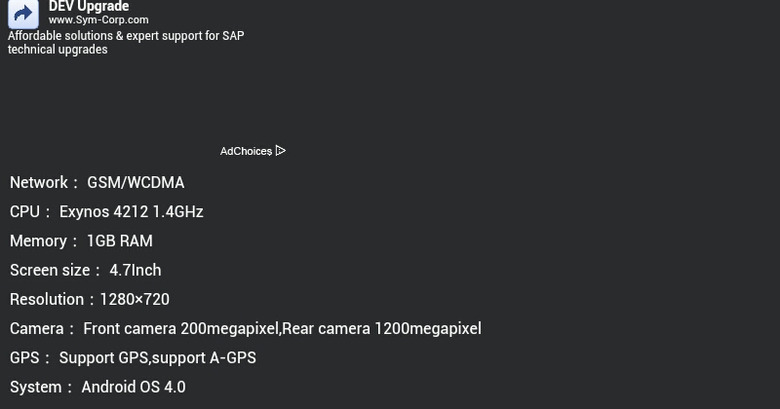This screenshot has width=780, height=409.
Task: Click the 'technical upgrades' ad text
Action: coord(58,49)
